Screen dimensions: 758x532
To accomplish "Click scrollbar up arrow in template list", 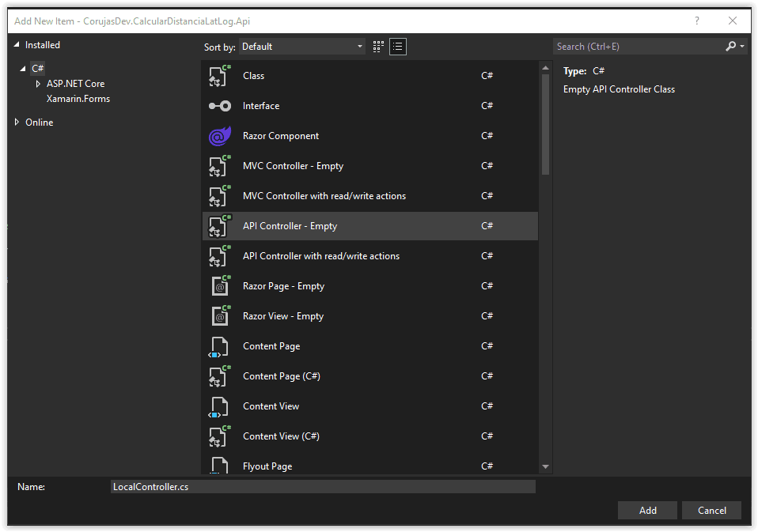I will tap(545, 68).
